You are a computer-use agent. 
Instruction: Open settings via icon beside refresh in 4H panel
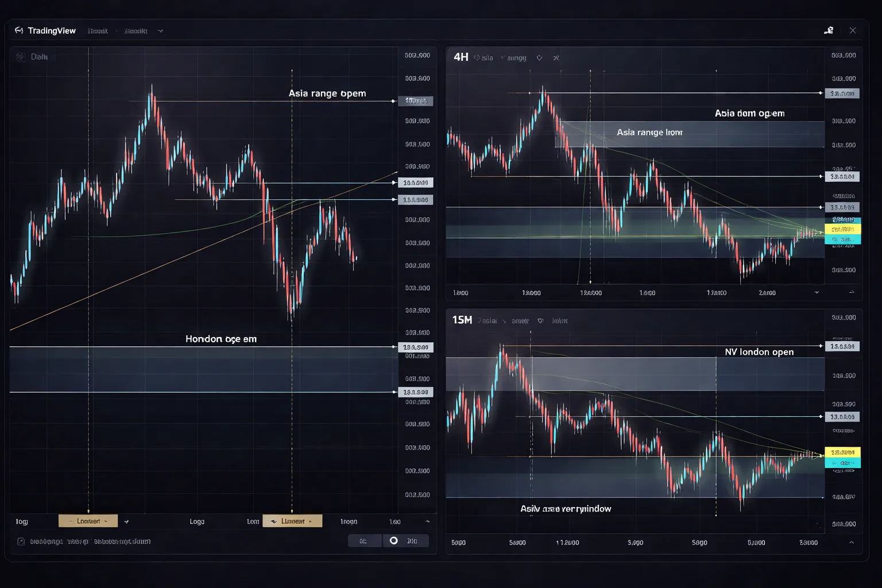(x=556, y=57)
